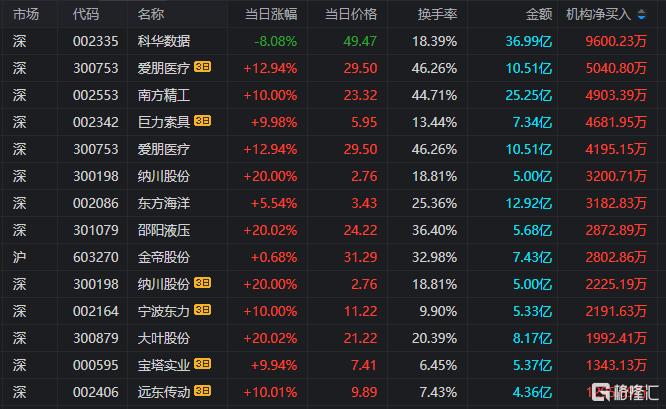Open 大叶股份 stock entry

point(164,338)
